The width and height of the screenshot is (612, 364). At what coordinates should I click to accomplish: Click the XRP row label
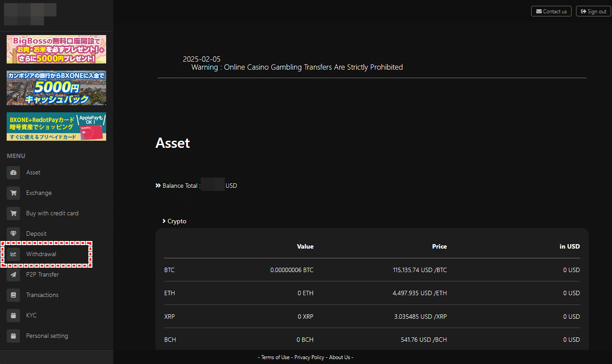coord(169,317)
